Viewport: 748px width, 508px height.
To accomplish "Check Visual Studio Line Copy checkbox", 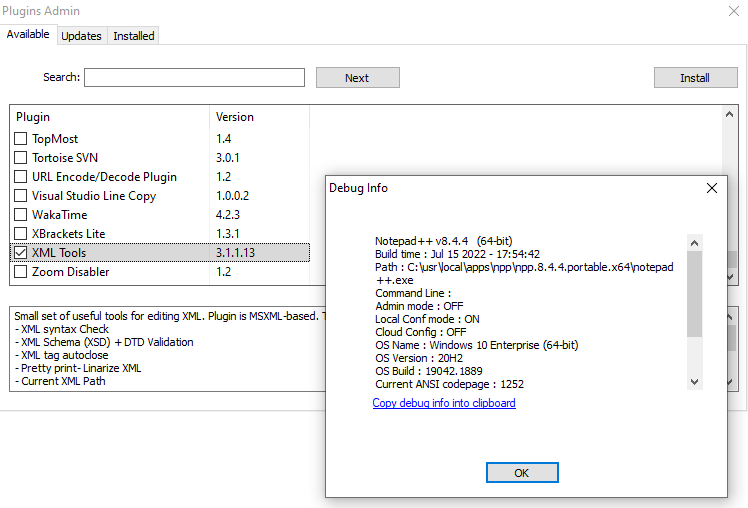I will click(21, 196).
